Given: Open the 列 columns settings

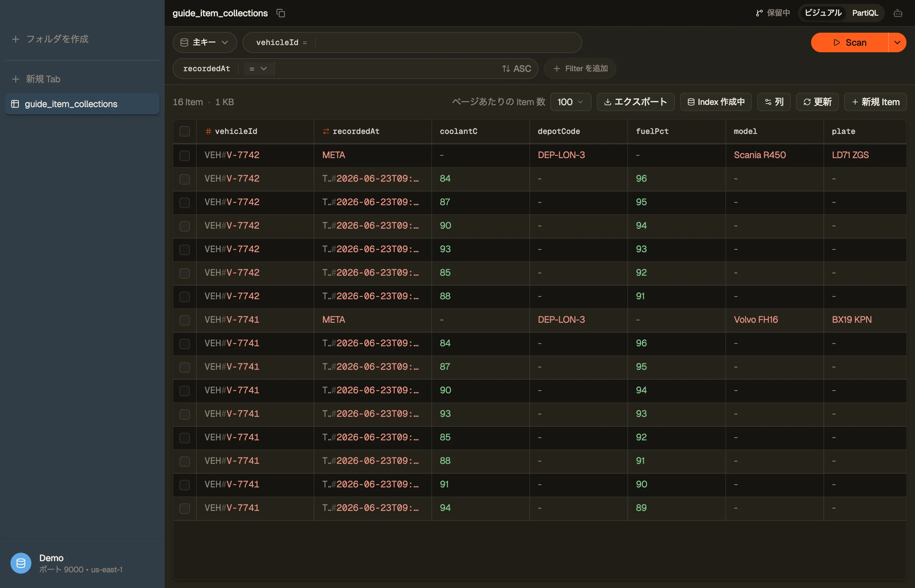Looking at the screenshot, I should (774, 102).
